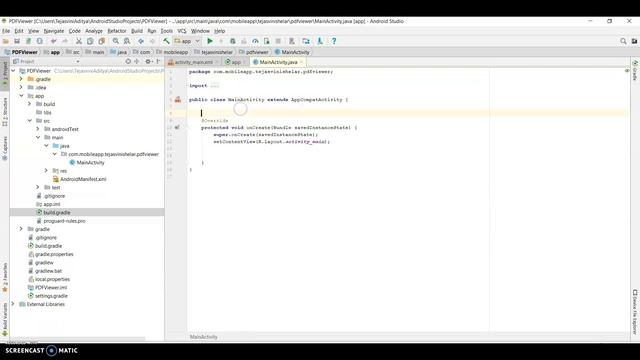Run the app with the green play icon
This screenshot has width=640, height=360.
pyautogui.click(x=210, y=41)
